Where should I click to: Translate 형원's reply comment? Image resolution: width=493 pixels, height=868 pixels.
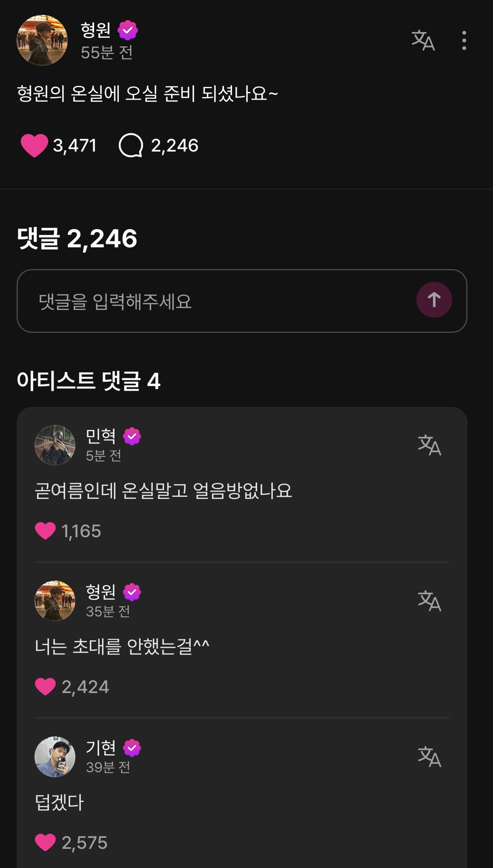coord(429,601)
